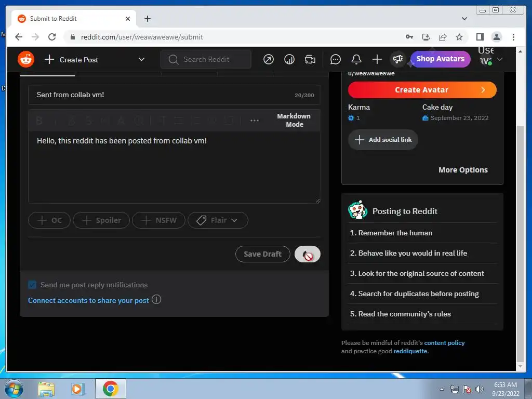Open the Coins bar-chart icon in header
The image size is (532, 399).
[x=289, y=60]
